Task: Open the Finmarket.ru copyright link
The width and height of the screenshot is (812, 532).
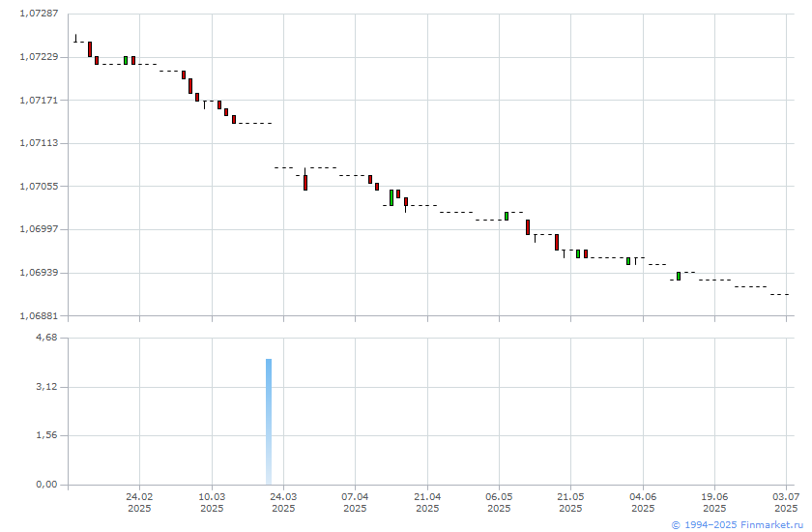Action: 738,525
